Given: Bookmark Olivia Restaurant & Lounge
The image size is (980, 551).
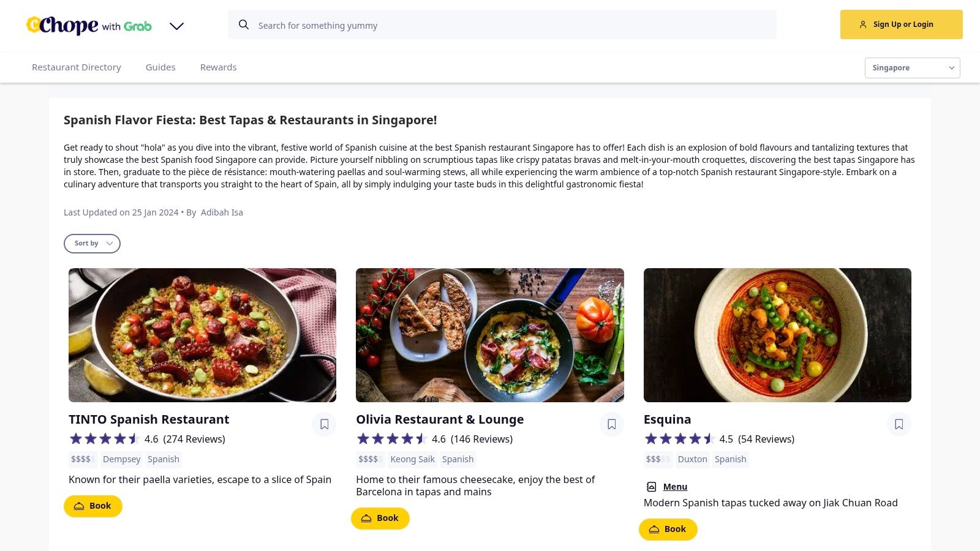Looking at the screenshot, I should (x=611, y=424).
